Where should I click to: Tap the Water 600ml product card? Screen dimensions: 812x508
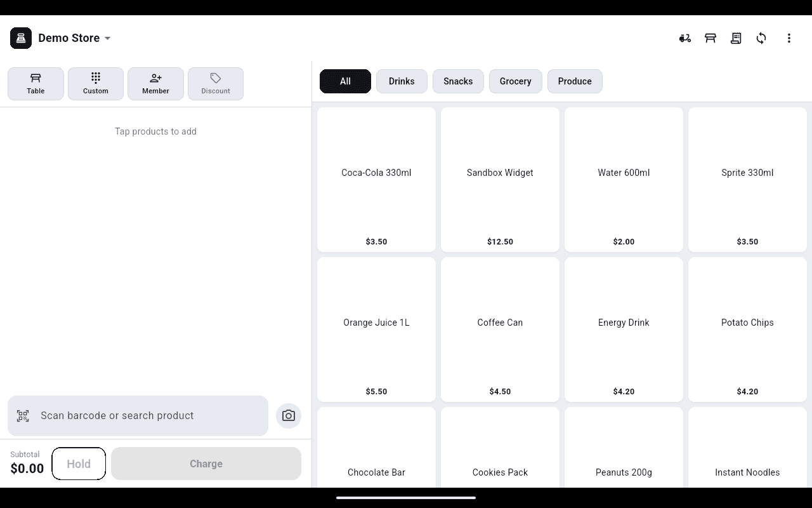(624, 180)
